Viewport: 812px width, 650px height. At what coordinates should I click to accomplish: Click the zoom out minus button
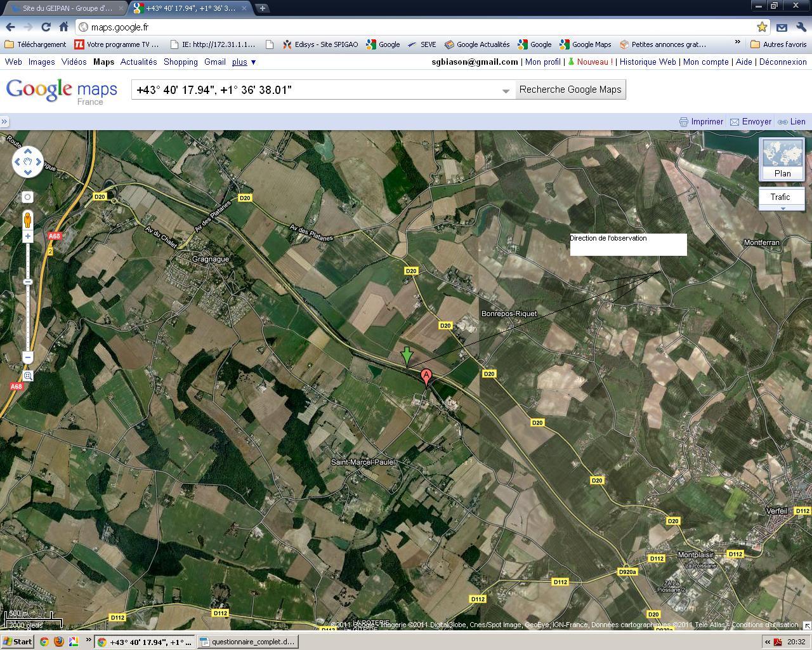tap(27, 357)
